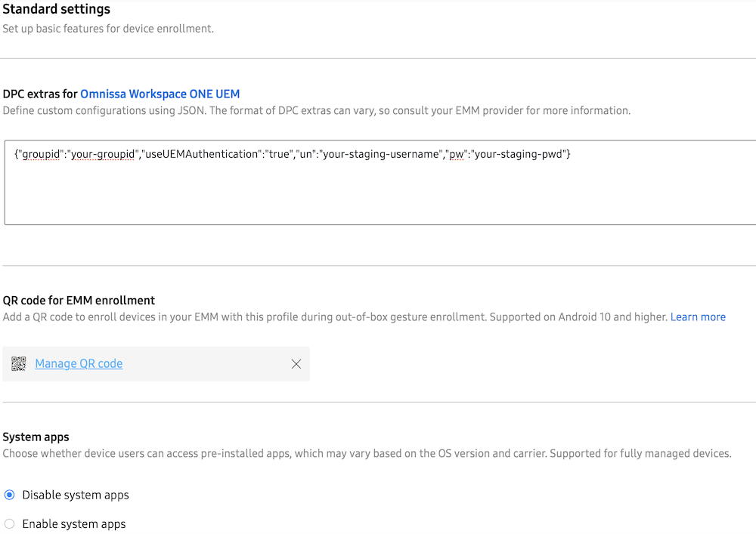756x534 pixels.
Task: Click the QR code icon
Action: pos(19,364)
